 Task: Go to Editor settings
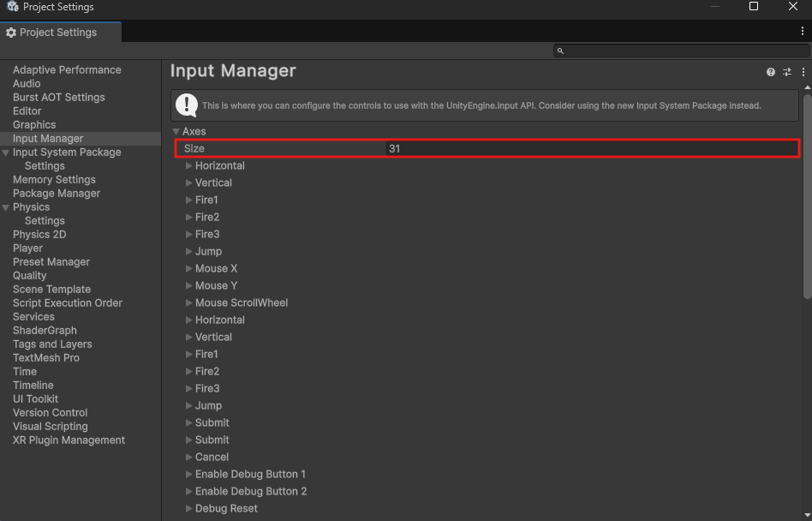tap(27, 111)
